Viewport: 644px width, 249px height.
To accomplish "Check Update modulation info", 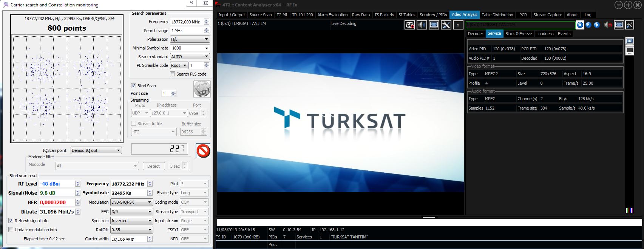I will click(11, 230).
